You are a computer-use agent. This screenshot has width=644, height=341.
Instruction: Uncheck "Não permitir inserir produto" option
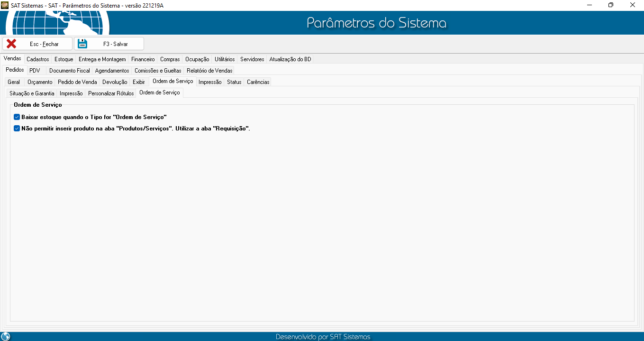click(17, 128)
